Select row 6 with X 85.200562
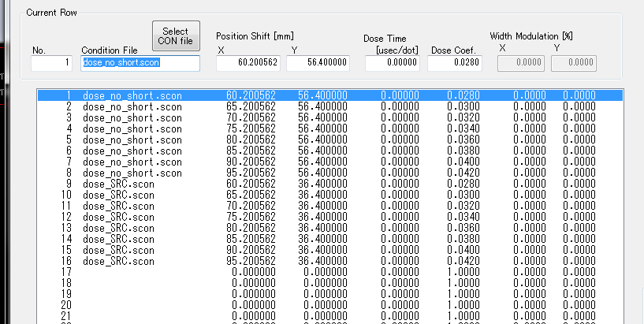The width and height of the screenshot is (644, 324). point(330,151)
